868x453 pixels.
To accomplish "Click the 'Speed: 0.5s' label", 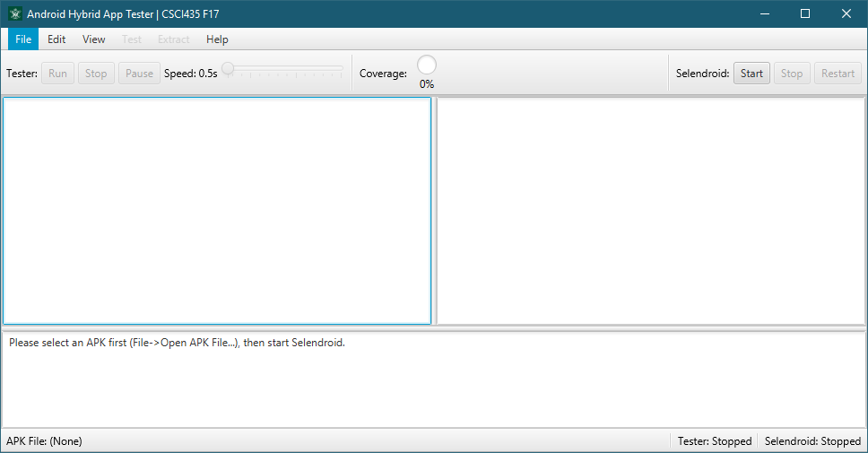I will 190,73.
